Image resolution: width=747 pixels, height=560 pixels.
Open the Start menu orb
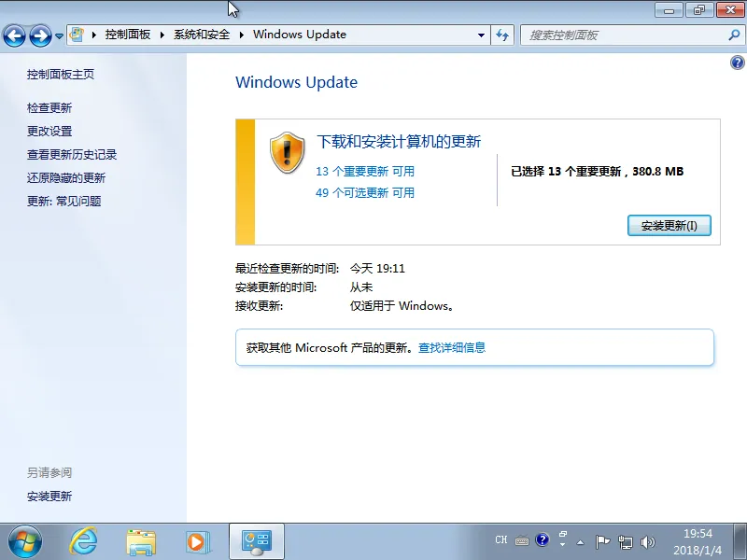[x=24, y=540]
